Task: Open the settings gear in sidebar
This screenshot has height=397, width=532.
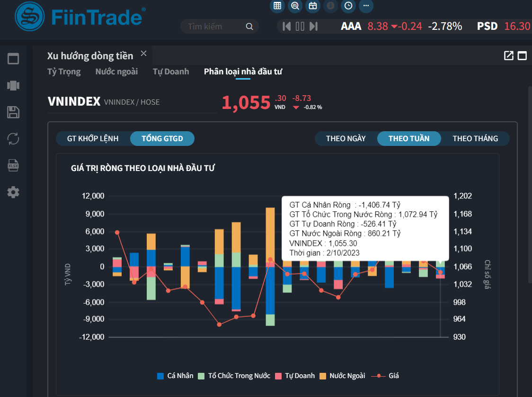Action: pos(13,192)
